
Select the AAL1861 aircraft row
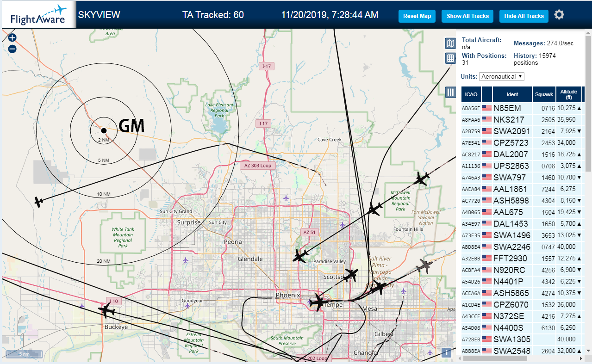pos(522,189)
